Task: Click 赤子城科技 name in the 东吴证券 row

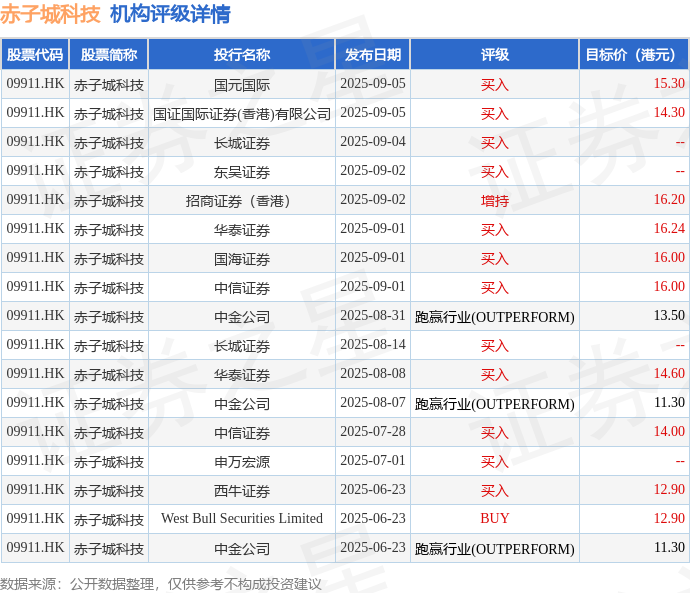Action: tap(109, 172)
